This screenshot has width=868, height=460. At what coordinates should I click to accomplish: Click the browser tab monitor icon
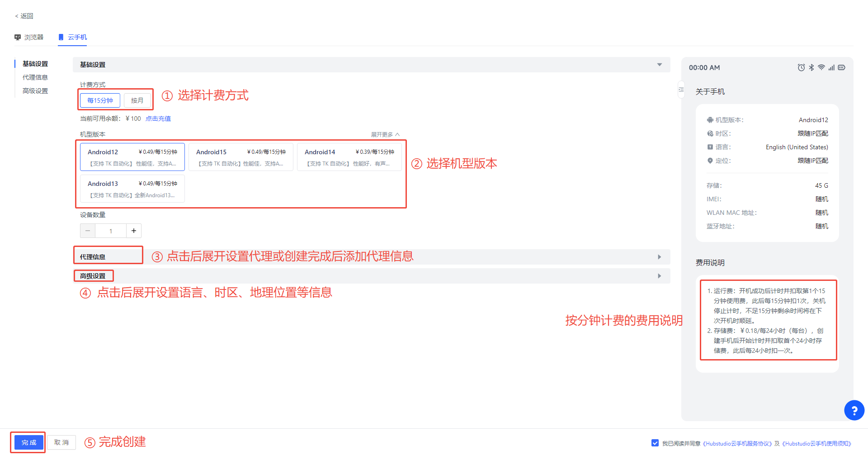[18, 37]
